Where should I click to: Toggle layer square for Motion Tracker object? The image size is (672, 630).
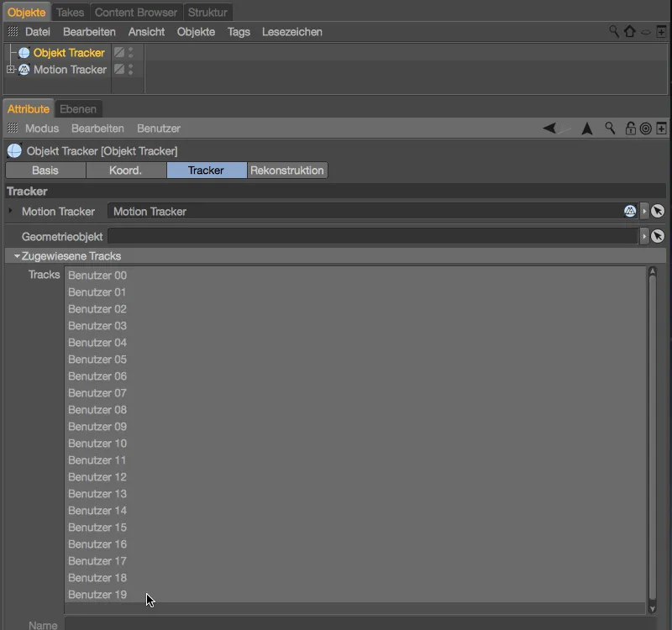119,69
